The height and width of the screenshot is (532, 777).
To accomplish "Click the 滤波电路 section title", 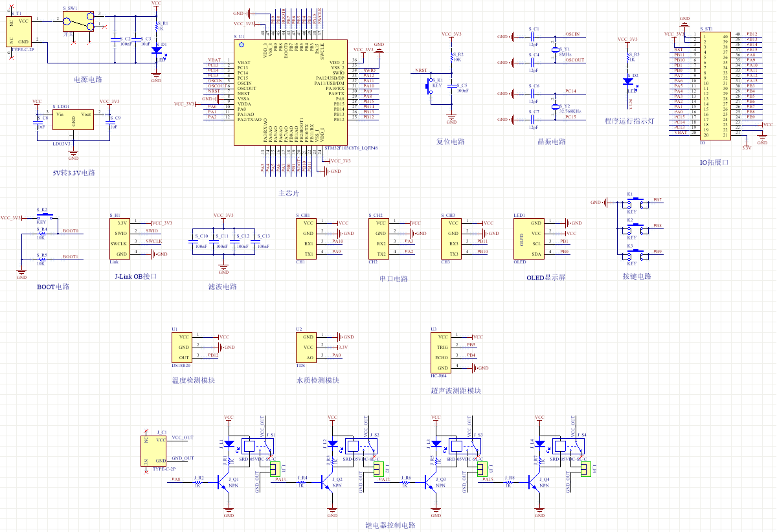I will click(223, 287).
